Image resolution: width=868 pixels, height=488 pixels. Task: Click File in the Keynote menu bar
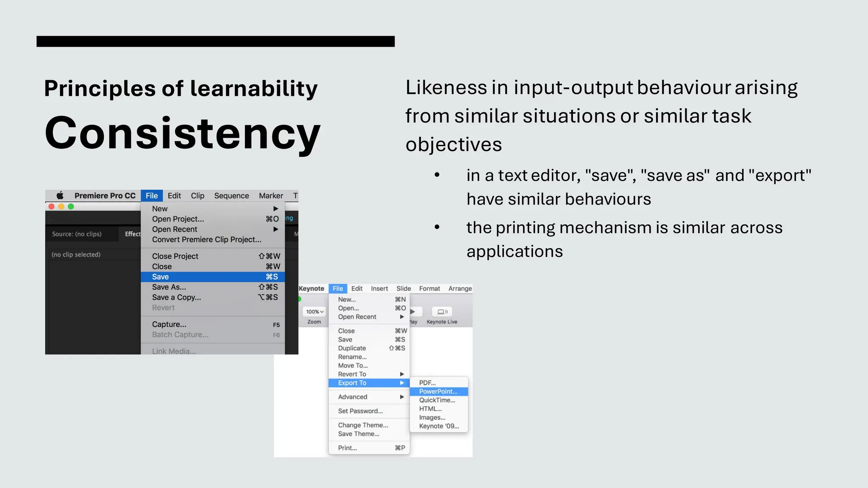[x=338, y=288]
